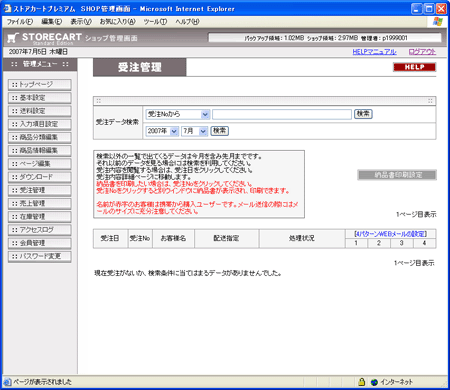Open 送料設定 in the admin menu

tap(39, 111)
